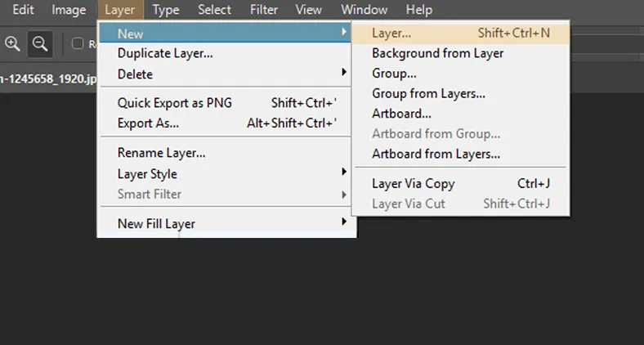Screen dimensions: 644x345
Task: Choose Export As... from Layer menu
Action: (x=225, y=123)
